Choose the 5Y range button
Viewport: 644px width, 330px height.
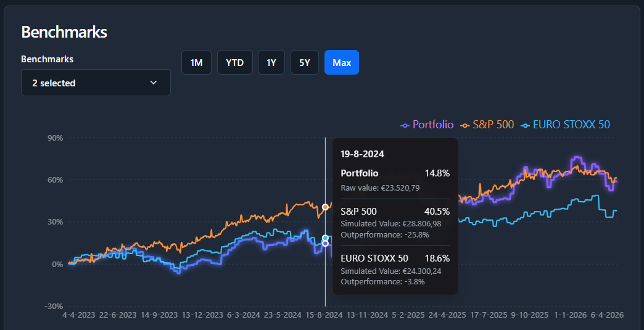(305, 62)
